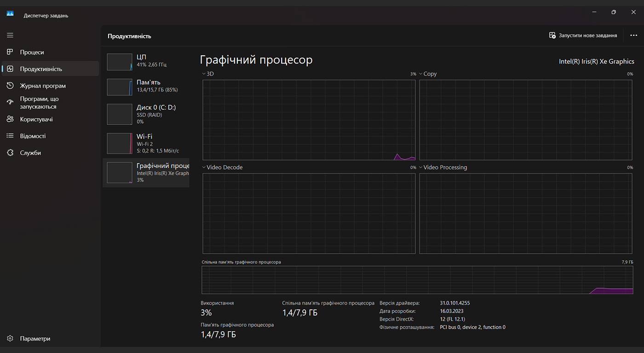Click the 3D utilization graph area
The height and width of the screenshot is (353, 644).
tap(309, 120)
